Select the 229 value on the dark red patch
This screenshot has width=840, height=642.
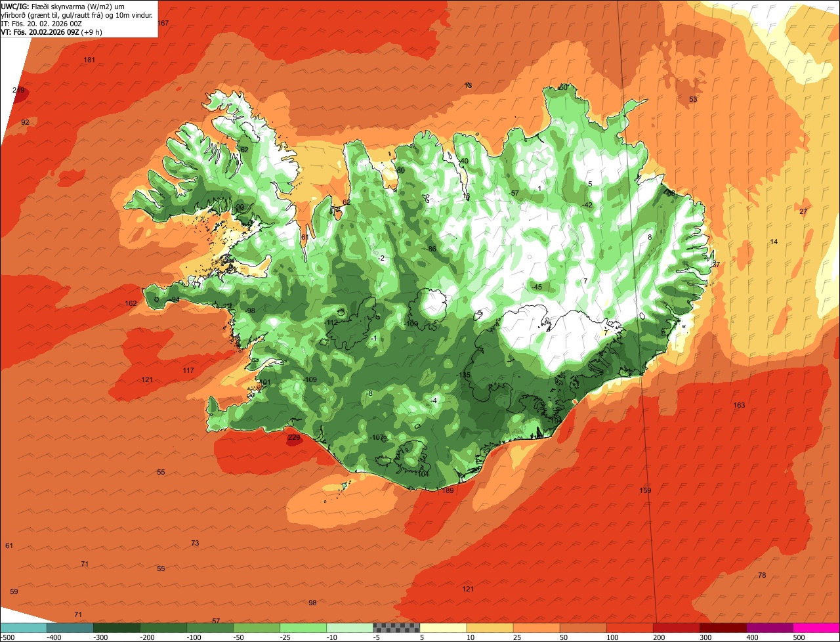pyautogui.click(x=294, y=438)
